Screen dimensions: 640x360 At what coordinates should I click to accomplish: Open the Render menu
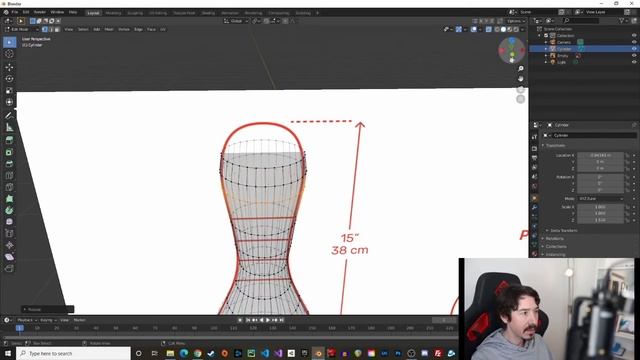pyautogui.click(x=40, y=12)
